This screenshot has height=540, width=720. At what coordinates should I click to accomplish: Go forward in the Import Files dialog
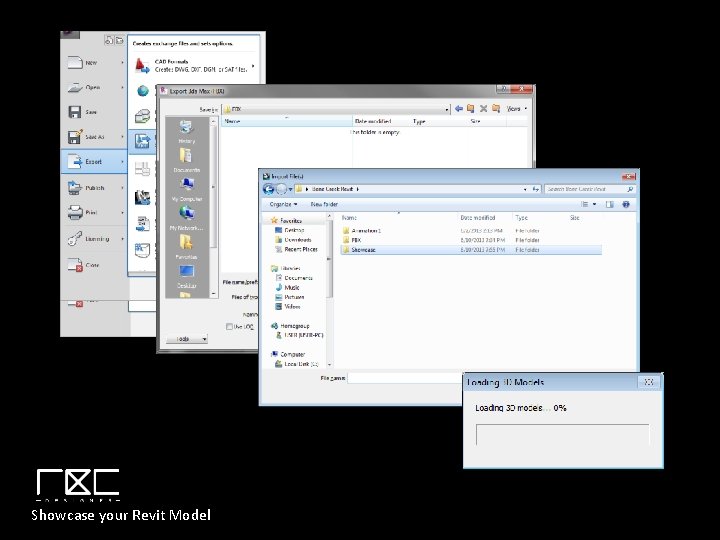click(x=281, y=189)
